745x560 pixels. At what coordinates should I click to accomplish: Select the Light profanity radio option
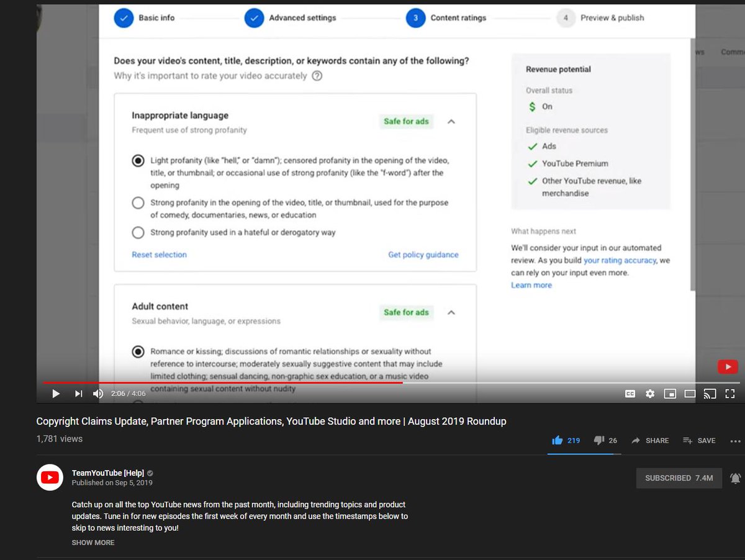pyautogui.click(x=138, y=161)
